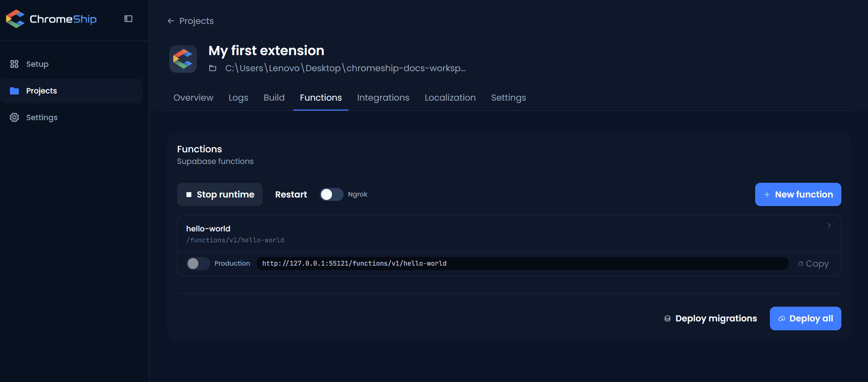Click the hello-world URL field
Screen dimensions: 868x382
pyautogui.click(x=522, y=264)
